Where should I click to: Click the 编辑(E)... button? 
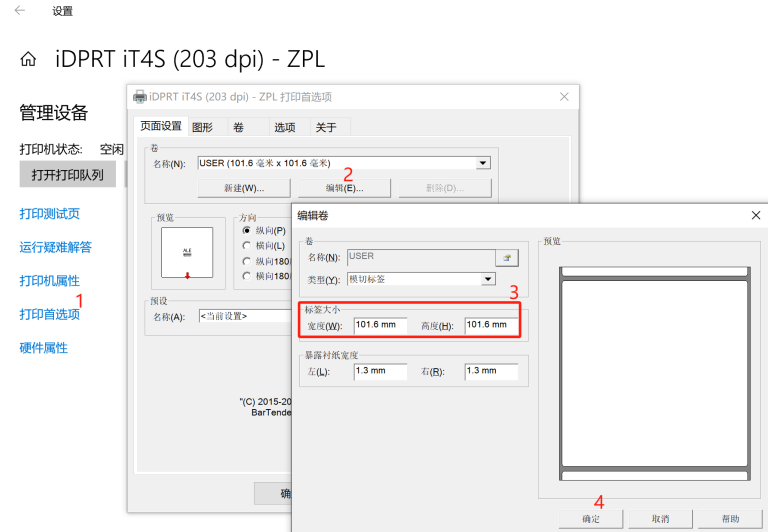[x=344, y=188]
